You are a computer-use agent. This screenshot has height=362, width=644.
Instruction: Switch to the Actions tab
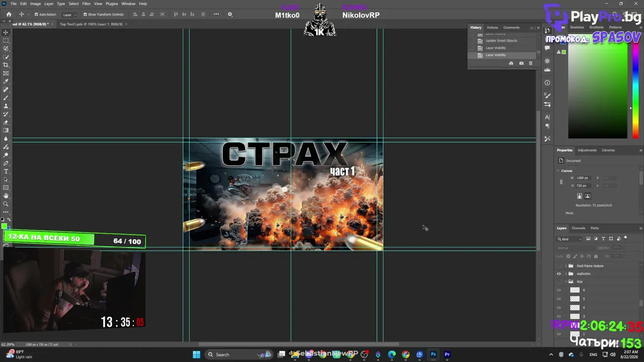(x=492, y=28)
